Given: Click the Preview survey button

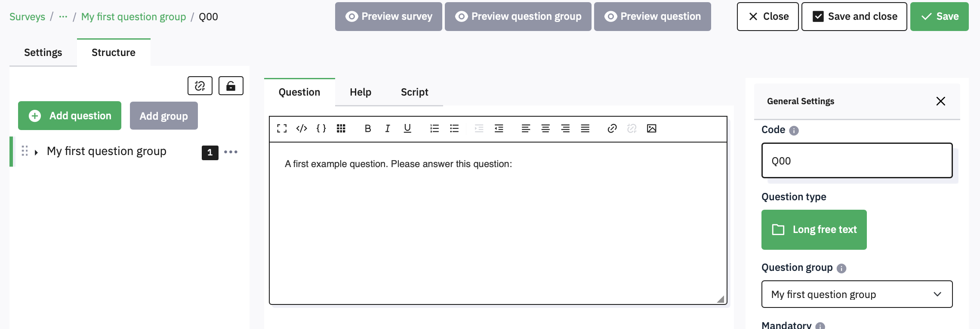Looking at the screenshot, I should tap(388, 16).
